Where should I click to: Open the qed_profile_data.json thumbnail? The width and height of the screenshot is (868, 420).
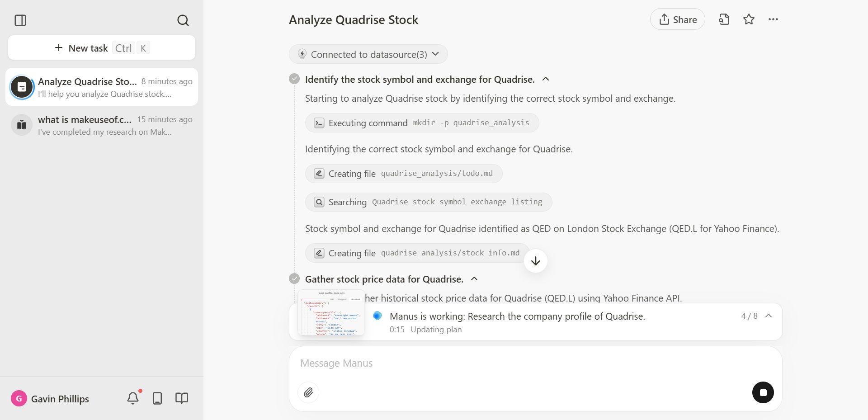click(x=331, y=313)
